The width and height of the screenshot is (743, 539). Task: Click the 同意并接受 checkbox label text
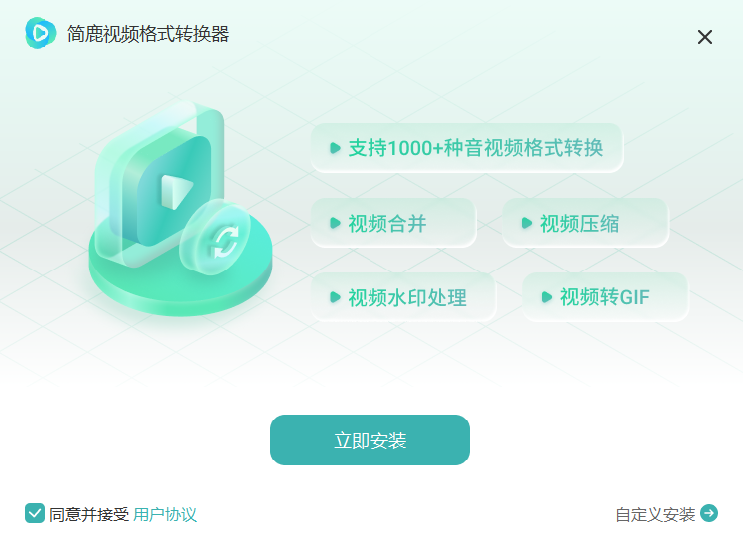pyautogui.click(x=89, y=514)
